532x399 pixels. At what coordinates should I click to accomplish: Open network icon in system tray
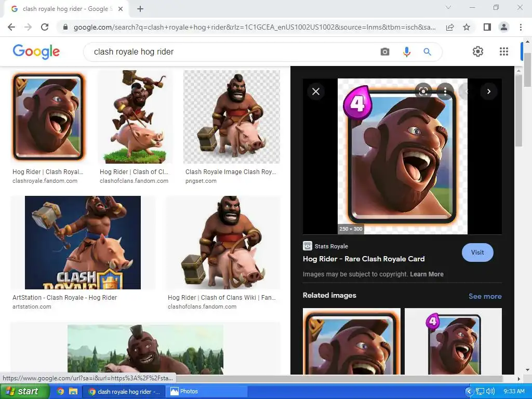coord(480,391)
